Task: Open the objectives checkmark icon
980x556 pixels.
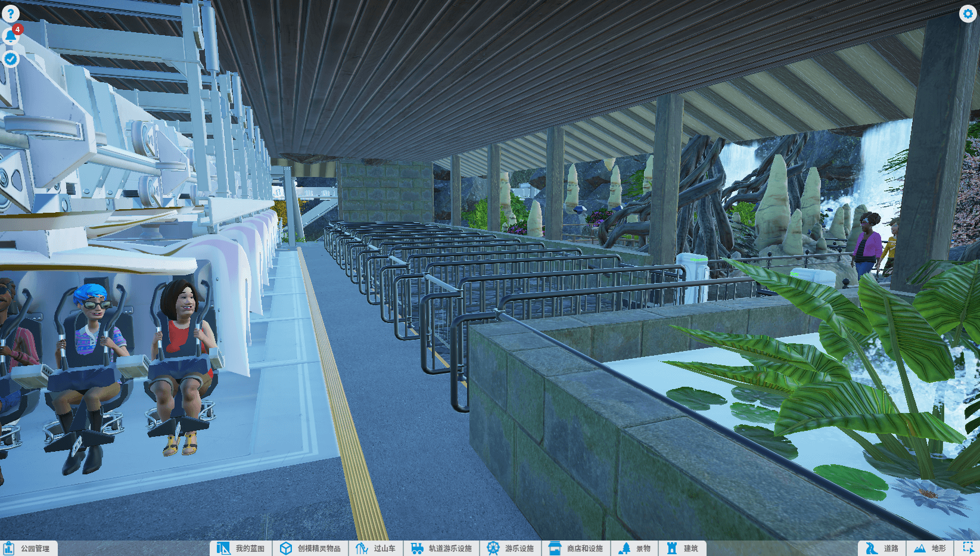Action: click(x=11, y=58)
